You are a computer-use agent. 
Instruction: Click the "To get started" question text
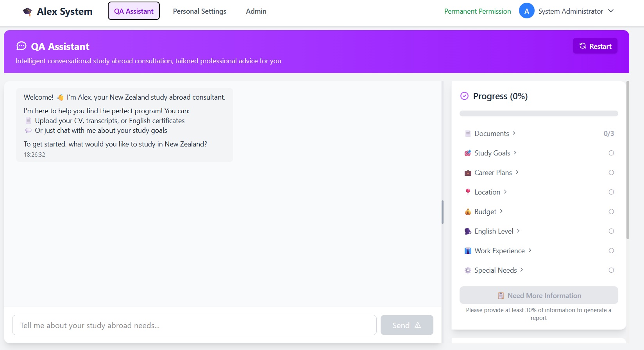(115, 144)
